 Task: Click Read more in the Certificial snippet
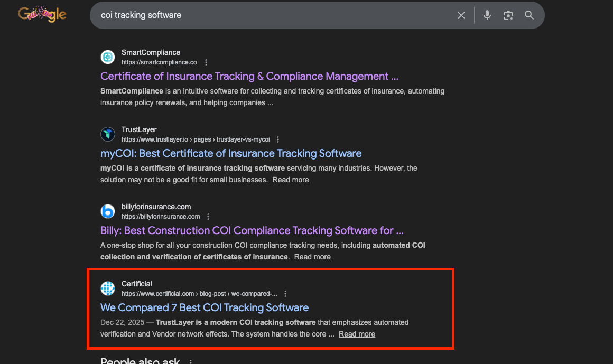click(x=357, y=334)
